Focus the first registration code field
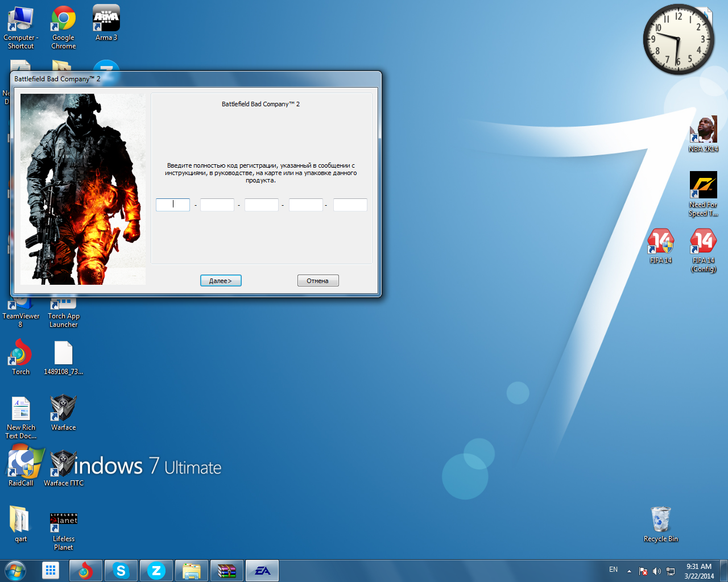This screenshot has height=582, width=728. 173,205
